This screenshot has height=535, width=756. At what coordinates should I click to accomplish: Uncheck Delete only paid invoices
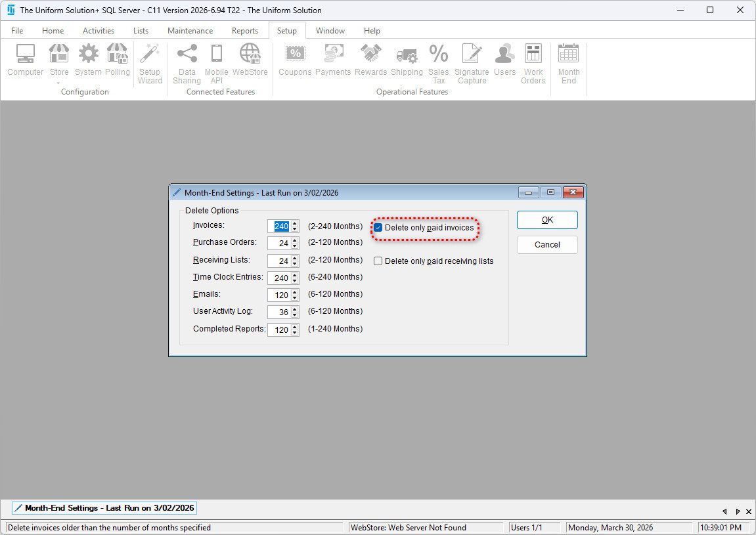pos(378,228)
